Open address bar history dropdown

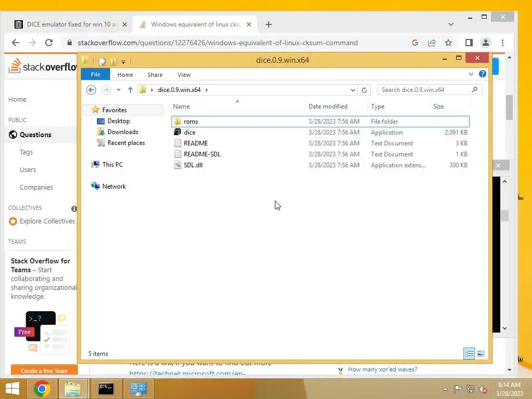click(x=353, y=90)
